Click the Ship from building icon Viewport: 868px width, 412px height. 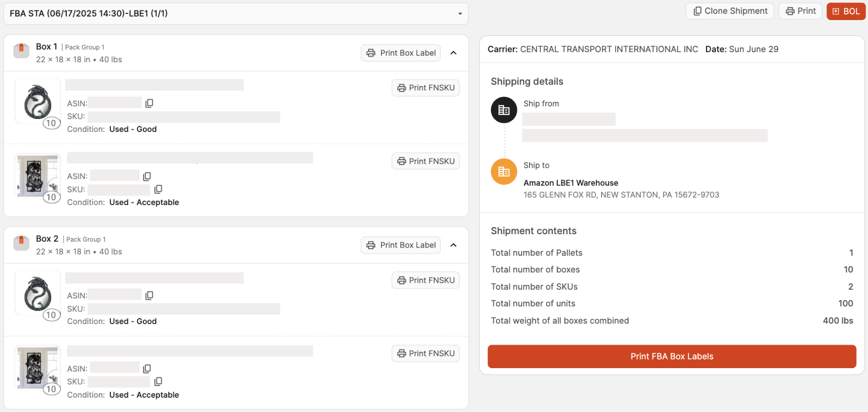504,110
